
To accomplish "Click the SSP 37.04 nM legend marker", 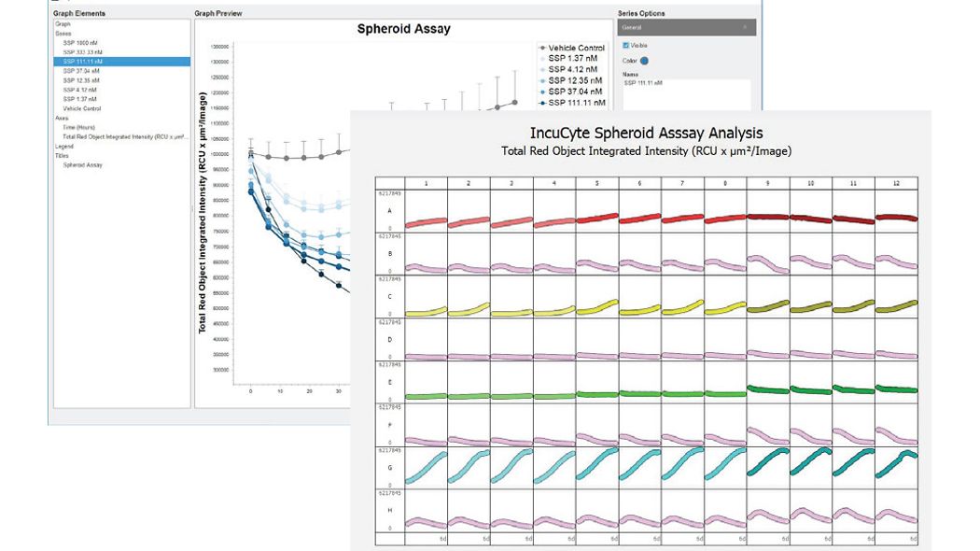I will [543, 92].
